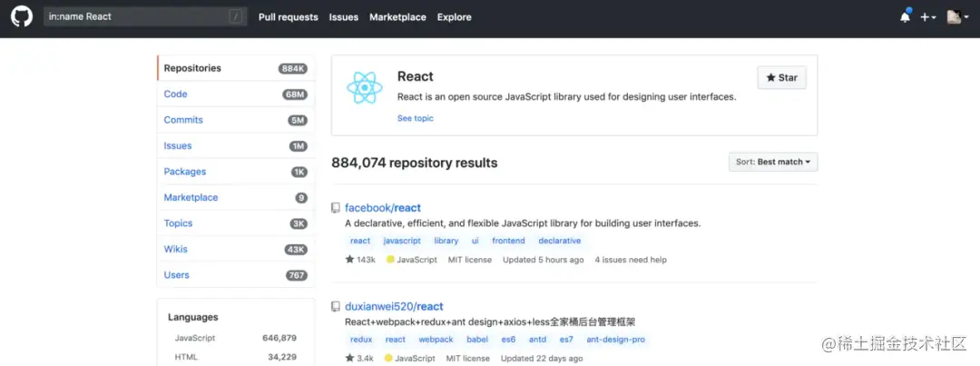This screenshot has height=366, width=980.
Task: Click the declarative topic tag
Action: click(559, 241)
